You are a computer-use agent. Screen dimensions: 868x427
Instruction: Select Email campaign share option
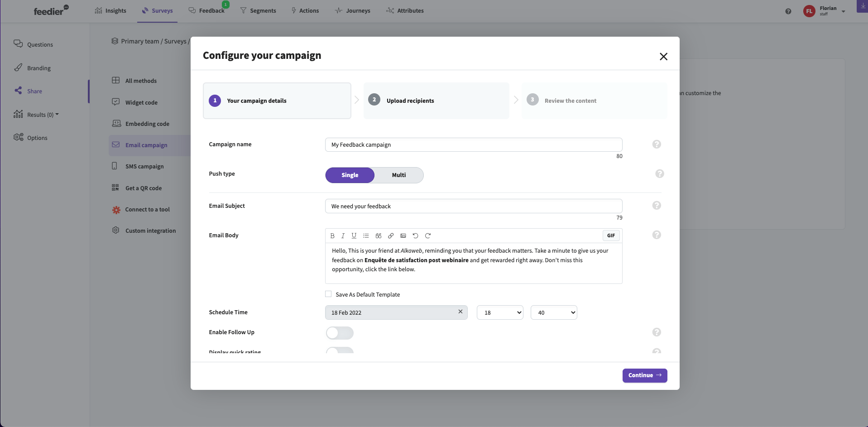pos(149,145)
